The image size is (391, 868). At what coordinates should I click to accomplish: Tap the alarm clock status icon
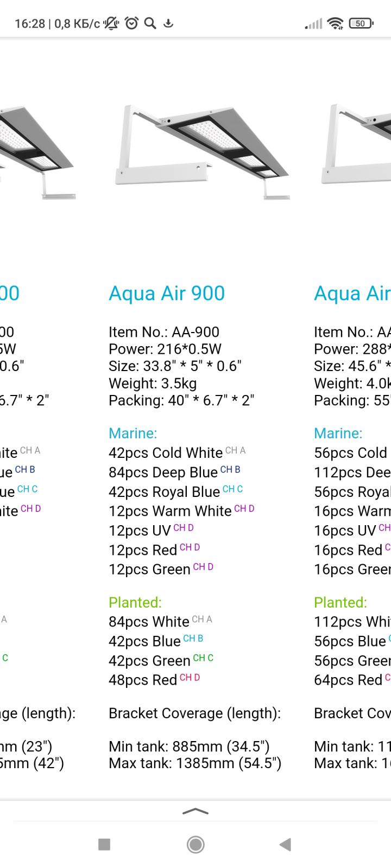(x=131, y=23)
